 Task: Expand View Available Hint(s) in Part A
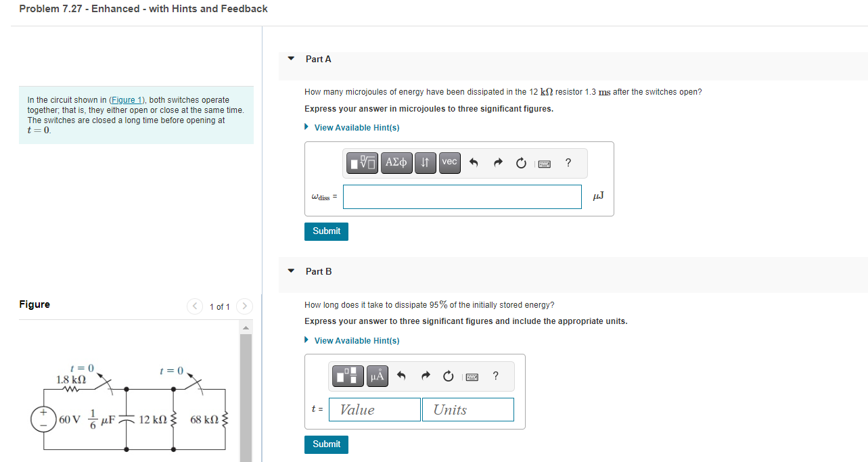pos(356,127)
